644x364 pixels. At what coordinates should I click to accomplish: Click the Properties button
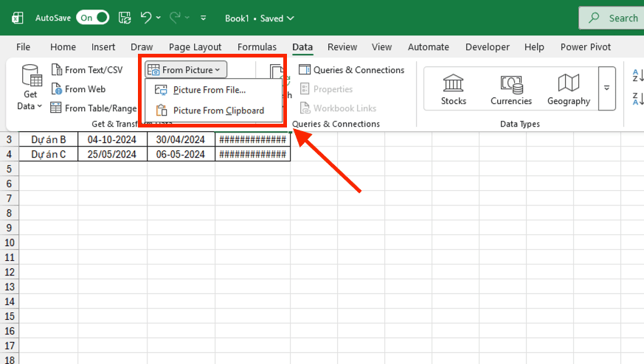tap(327, 89)
